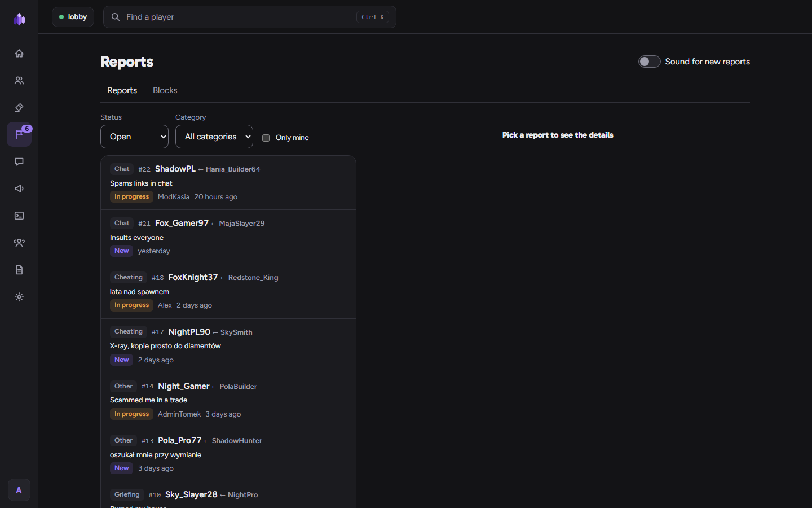The image size is (812, 508).
Task: Click assignee ModKasia on report #22
Action: tap(174, 197)
